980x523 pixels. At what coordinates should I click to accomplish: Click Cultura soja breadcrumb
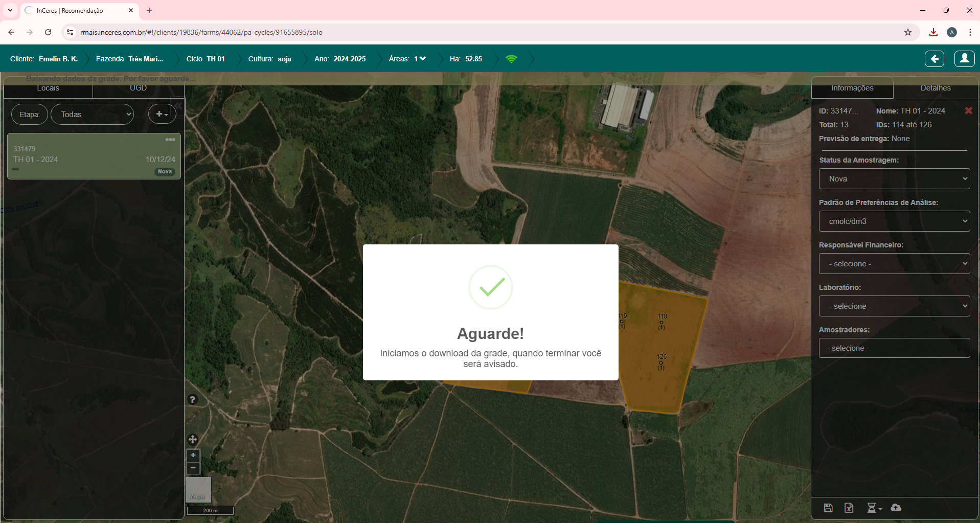pos(269,59)
